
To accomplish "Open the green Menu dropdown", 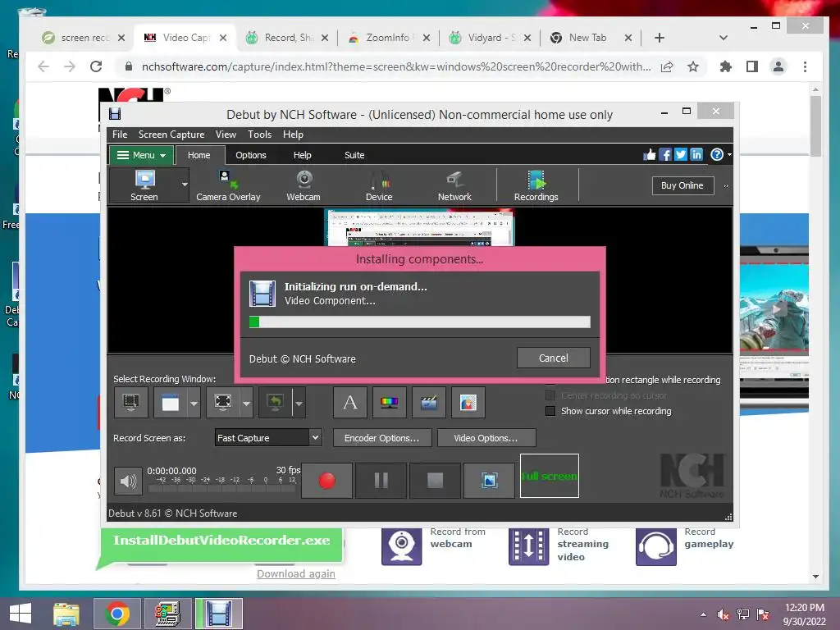I will point(141,155).
